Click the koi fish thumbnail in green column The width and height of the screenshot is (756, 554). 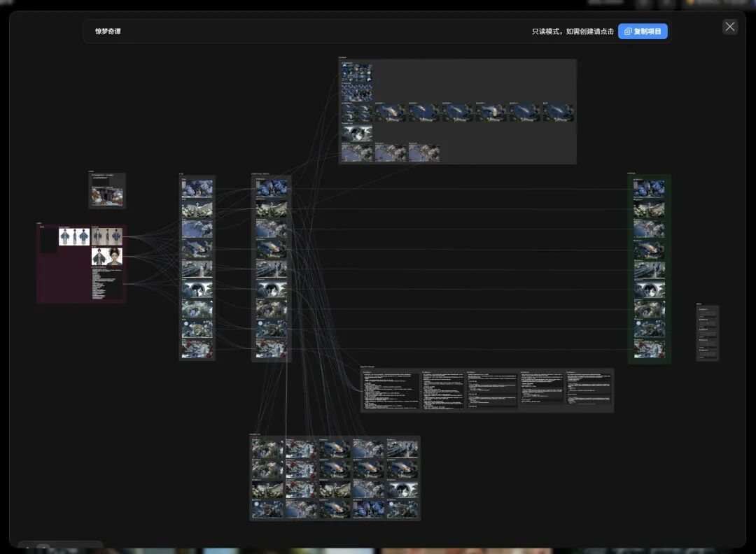(649, 250)
